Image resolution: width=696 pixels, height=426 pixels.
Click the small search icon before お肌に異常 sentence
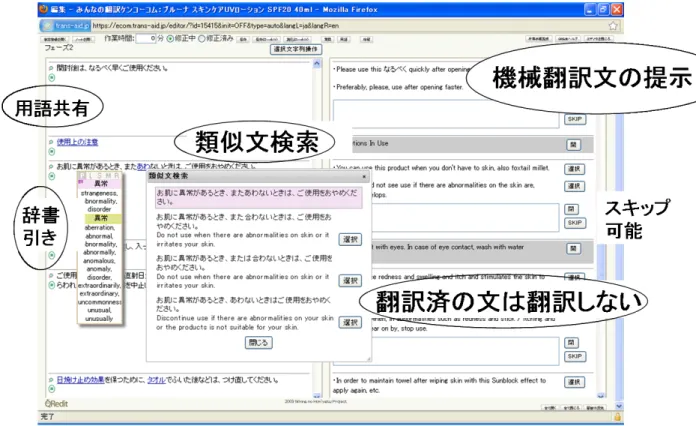(51, 166)
